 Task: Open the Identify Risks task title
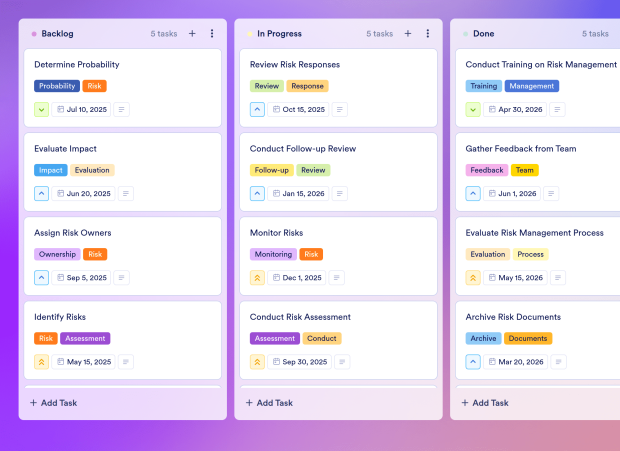[x=60, y=317]
